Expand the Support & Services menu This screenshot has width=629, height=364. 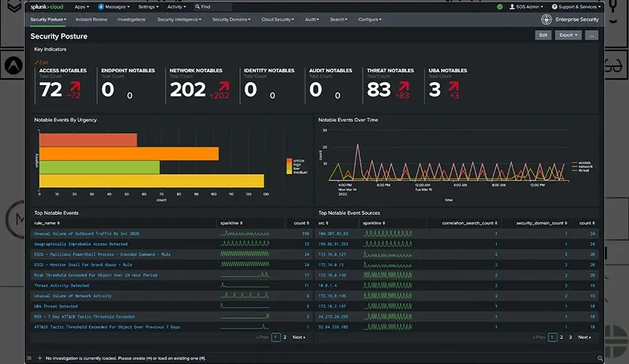point(576,7)
